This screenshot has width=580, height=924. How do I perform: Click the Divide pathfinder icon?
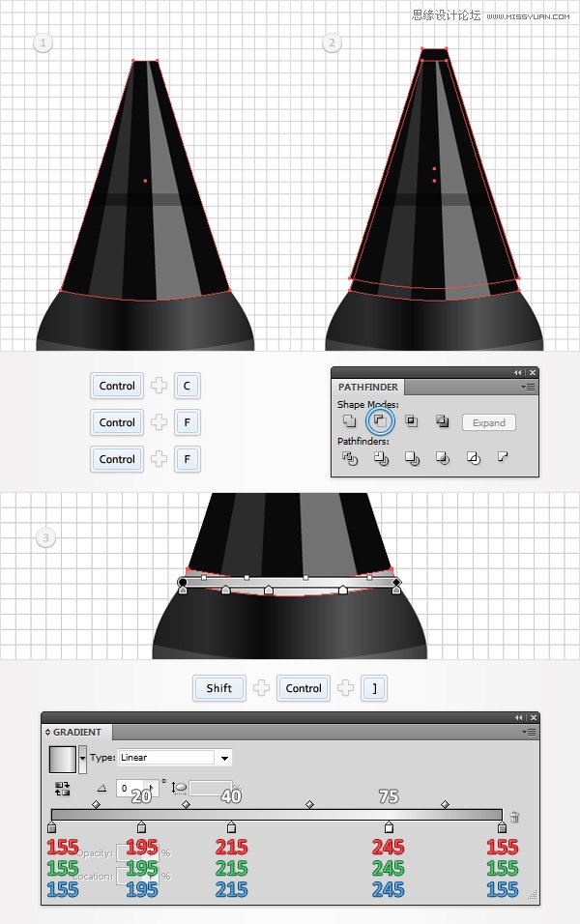pyautogui.click(x=350, y=458)
